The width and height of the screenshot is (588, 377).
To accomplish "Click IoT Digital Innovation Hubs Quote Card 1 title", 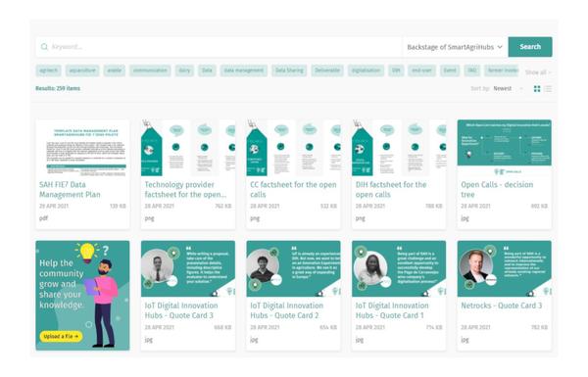I will (392, 310).
